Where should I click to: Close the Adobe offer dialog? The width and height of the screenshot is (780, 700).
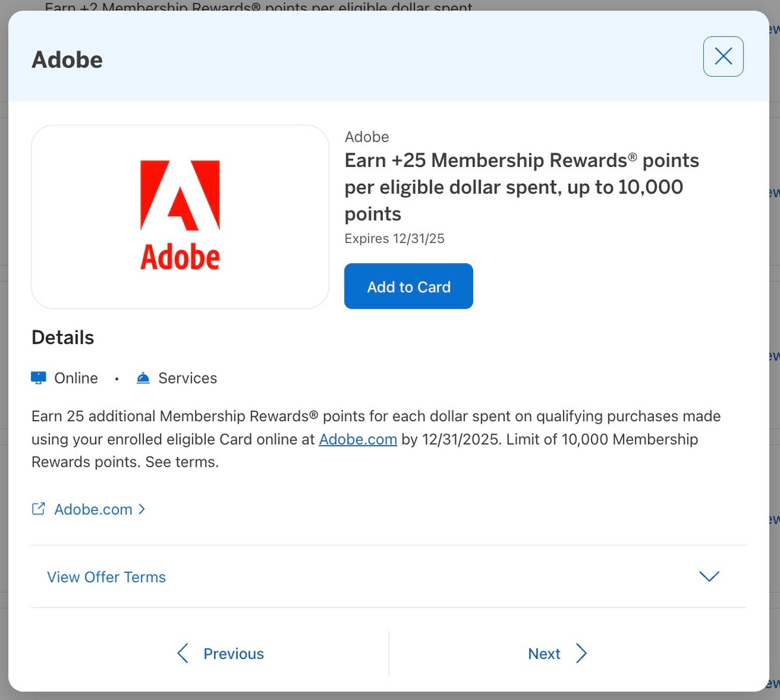tap(723, 57)
